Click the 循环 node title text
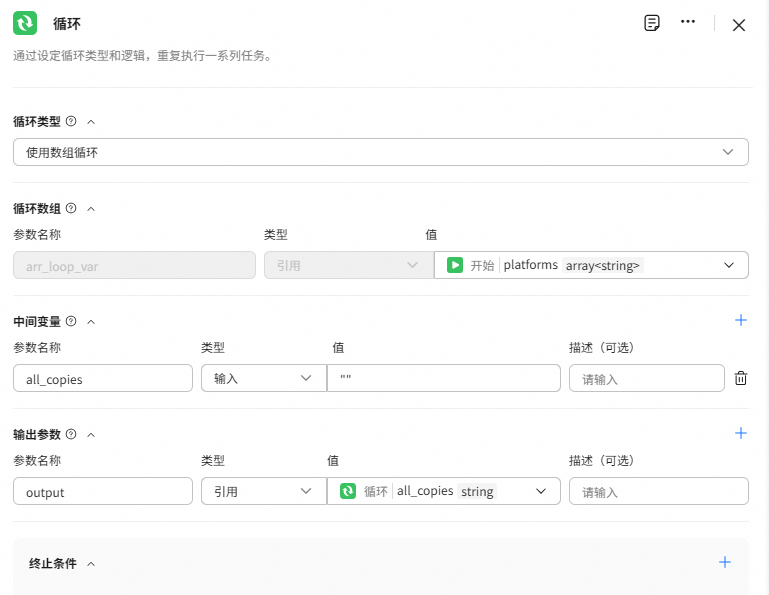Image resolution: width=769 pixels, height=595 pixels. point(67,24)
